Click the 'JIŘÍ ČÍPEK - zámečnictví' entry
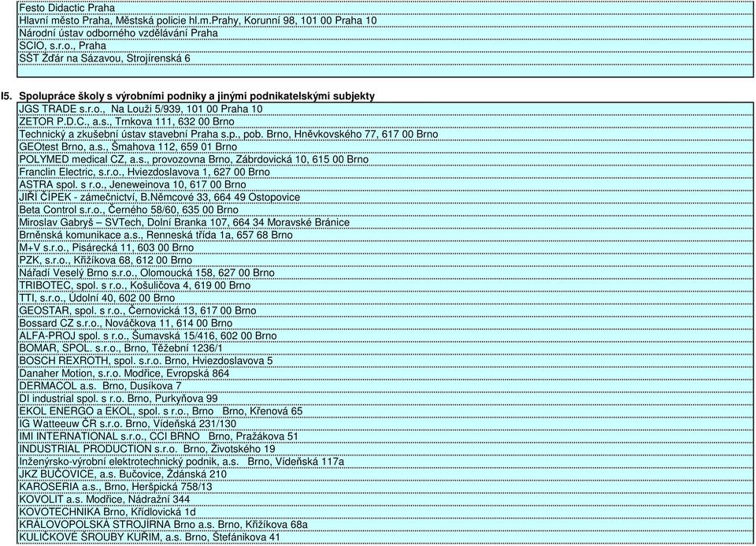This screenshot has width=756, height=546. pyautogui.click(x=385, y=197)
